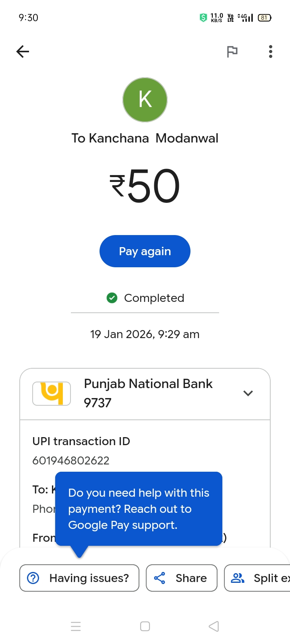Tap the UPI transaction ID number
Image resolution: width=290 pixels, height=644 pixels.
[x=71, y=460]
